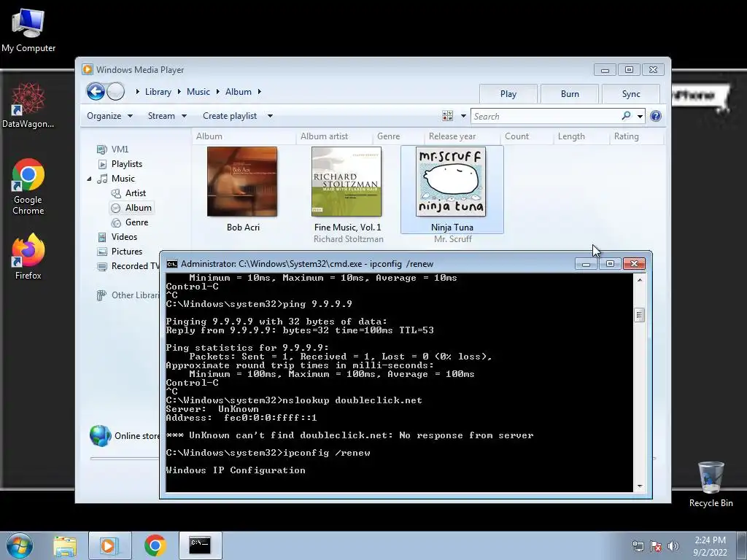
Task: Click the cmd window title bar icon
Action: click(x=172, y=264)
